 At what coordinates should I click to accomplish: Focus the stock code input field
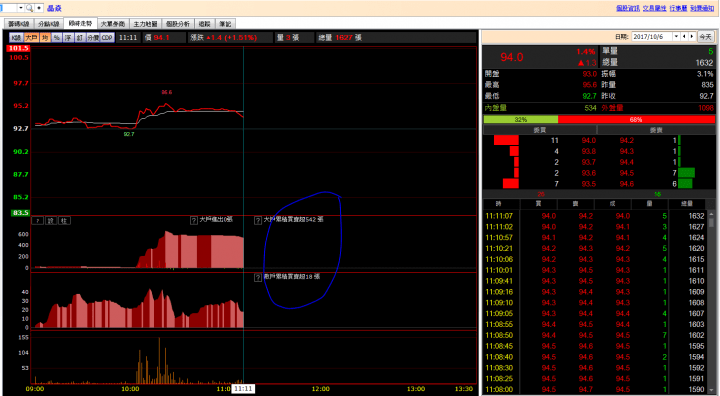coord(9,8)
